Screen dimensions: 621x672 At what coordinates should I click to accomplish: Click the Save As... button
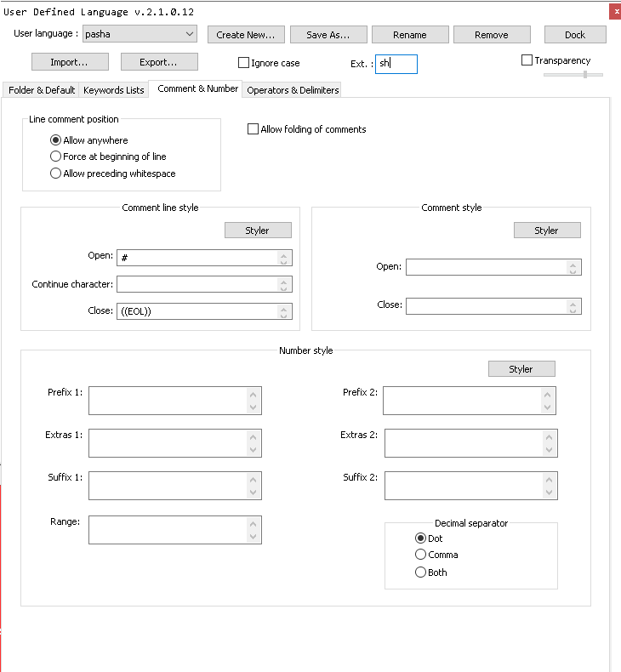(328, 35)
